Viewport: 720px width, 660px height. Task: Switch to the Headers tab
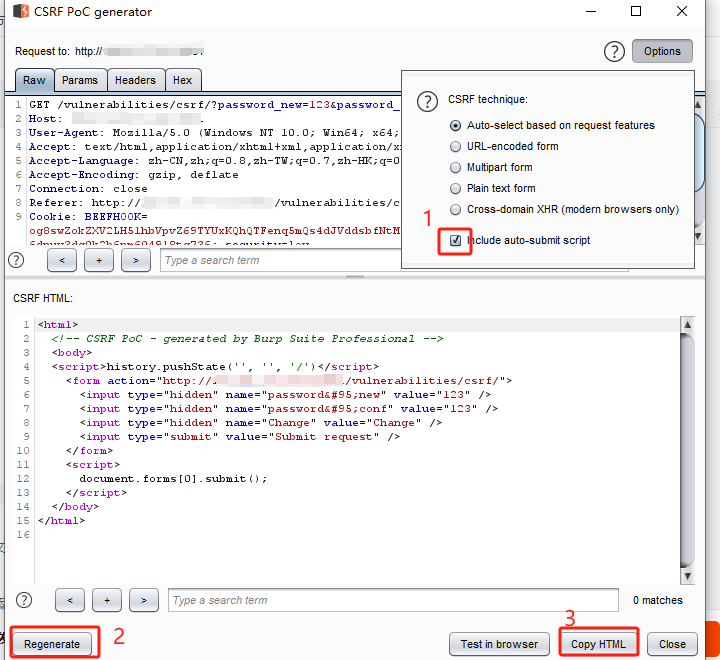tap(135, 80)
